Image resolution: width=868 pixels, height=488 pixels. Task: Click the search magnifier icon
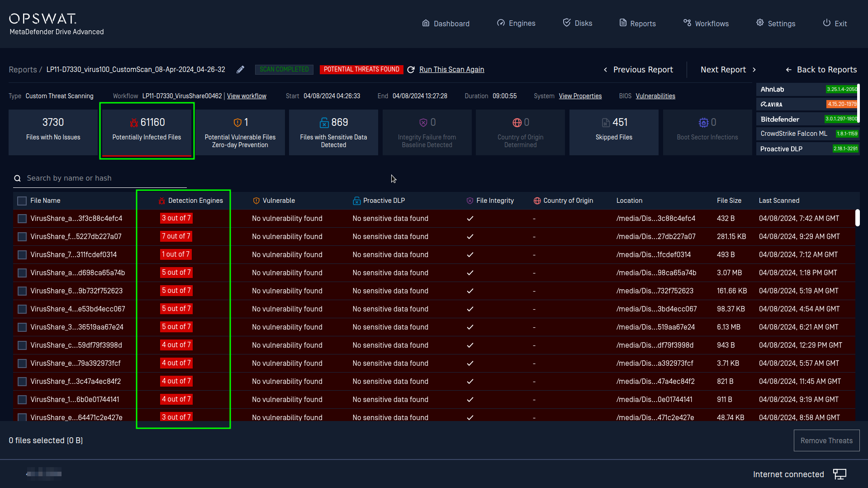click(x=17, y=178)
